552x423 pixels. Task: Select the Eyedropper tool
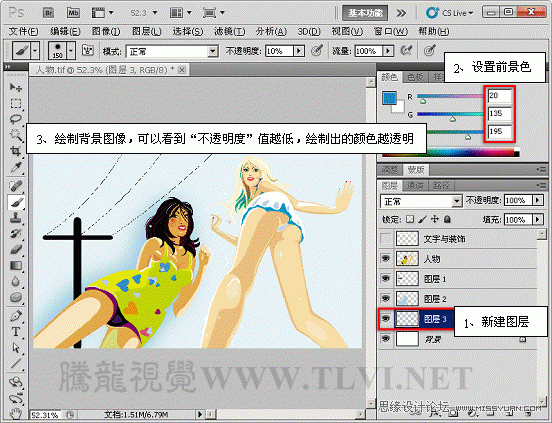(15, 167)
